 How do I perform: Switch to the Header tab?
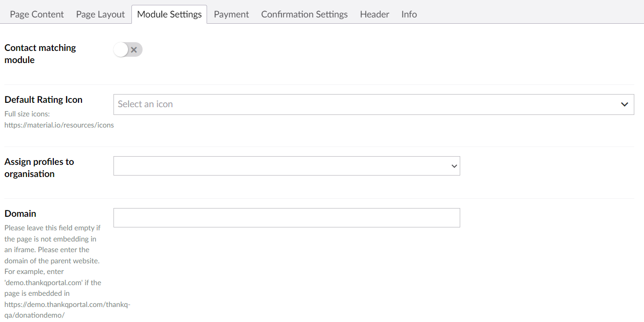pos(374,15)
